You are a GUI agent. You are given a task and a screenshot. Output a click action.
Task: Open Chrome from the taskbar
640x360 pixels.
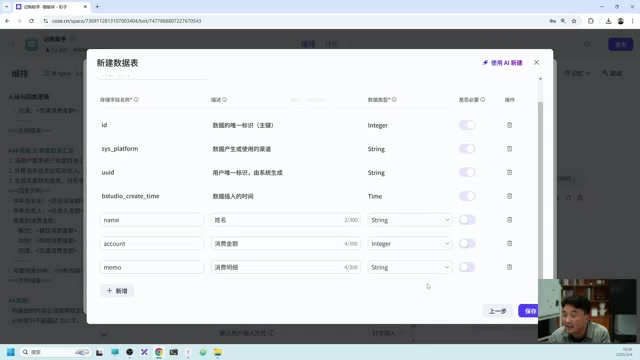pos(159,352)
